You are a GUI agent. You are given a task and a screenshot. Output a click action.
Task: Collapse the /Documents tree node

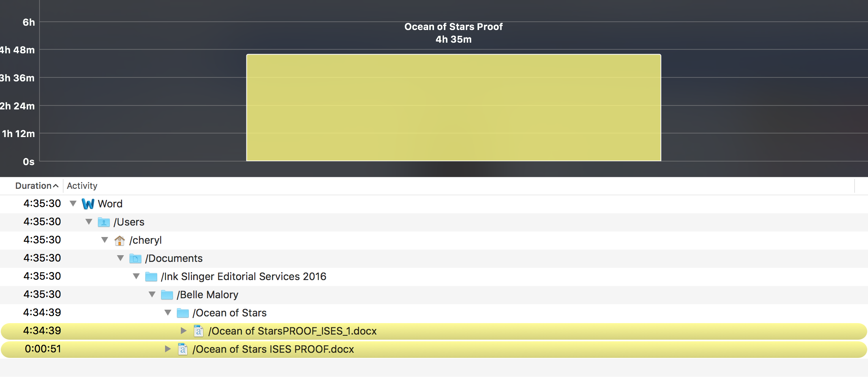tap(120, 258)
